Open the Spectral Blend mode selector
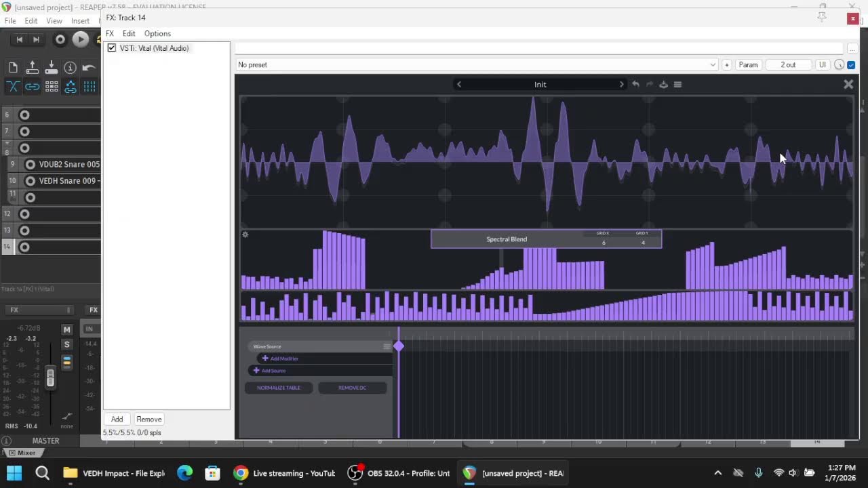 [x=507, y=239]
